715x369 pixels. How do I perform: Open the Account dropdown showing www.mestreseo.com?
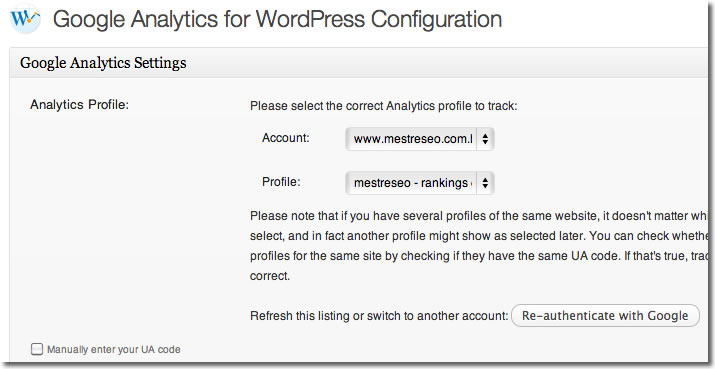(x=420, y=139)
